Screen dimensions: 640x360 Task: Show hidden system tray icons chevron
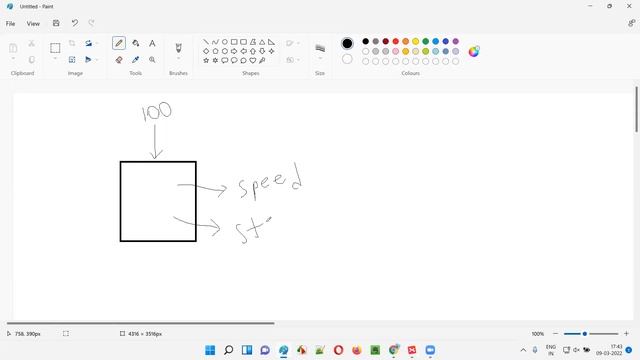[523, 350]
